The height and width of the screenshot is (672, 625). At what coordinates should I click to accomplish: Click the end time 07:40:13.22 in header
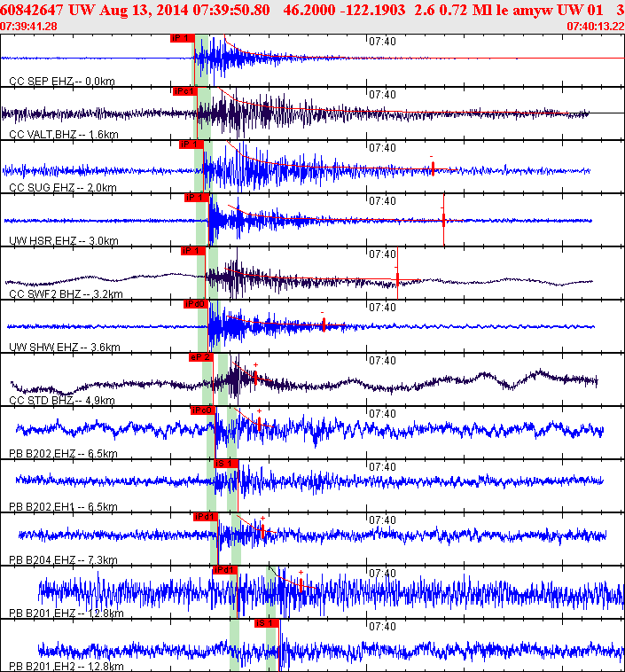point(596,26)
